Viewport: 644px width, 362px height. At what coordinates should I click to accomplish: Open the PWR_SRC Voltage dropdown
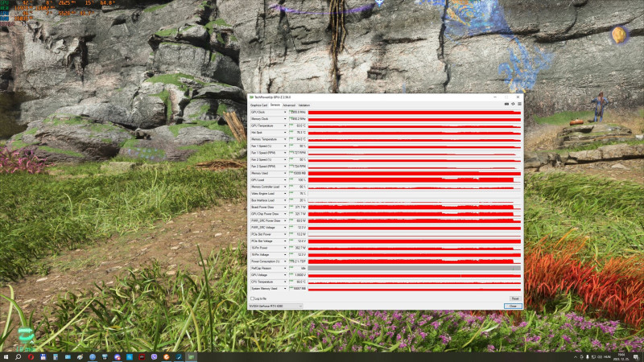285,228
